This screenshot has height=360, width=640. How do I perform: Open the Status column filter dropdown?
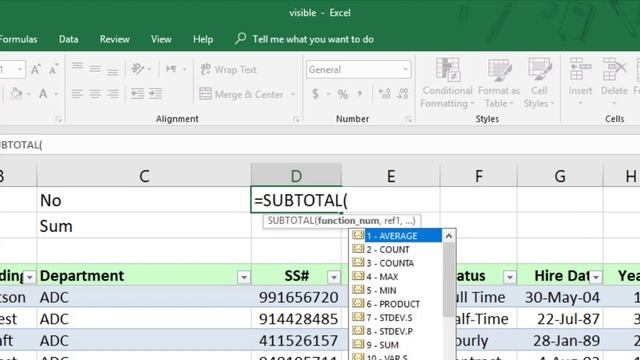[509, 277]
